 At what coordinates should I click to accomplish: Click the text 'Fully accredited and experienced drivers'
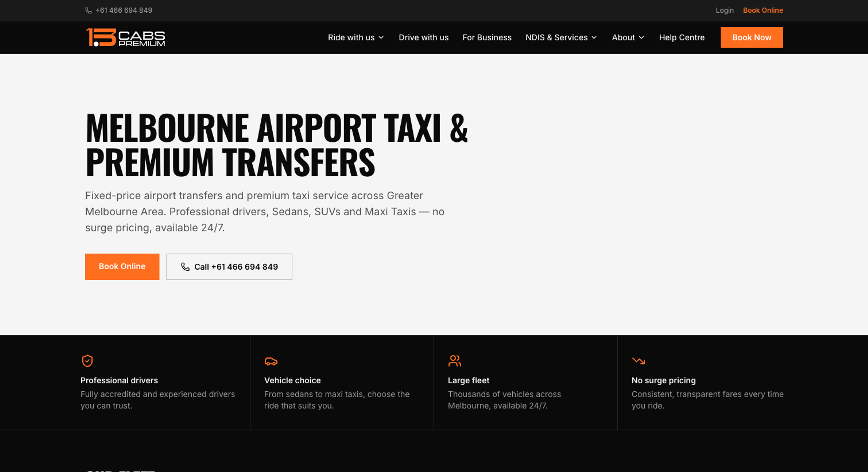tap(158, 394)
